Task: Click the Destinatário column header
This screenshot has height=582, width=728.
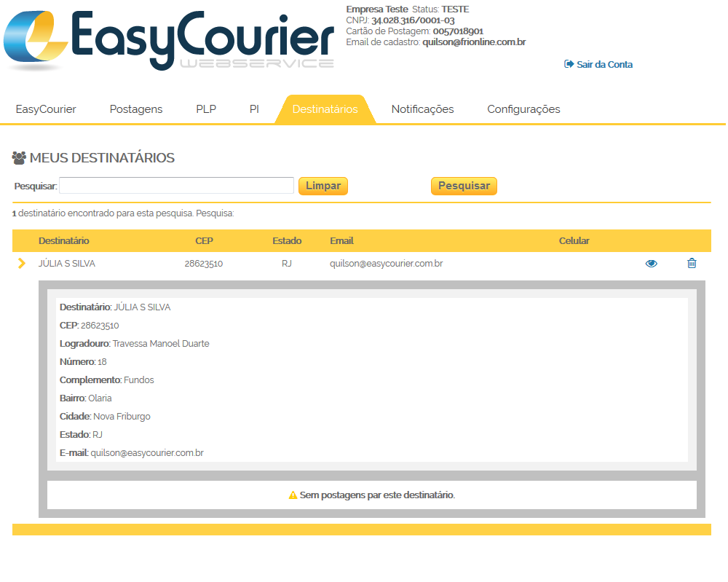Action: (64, 240)
